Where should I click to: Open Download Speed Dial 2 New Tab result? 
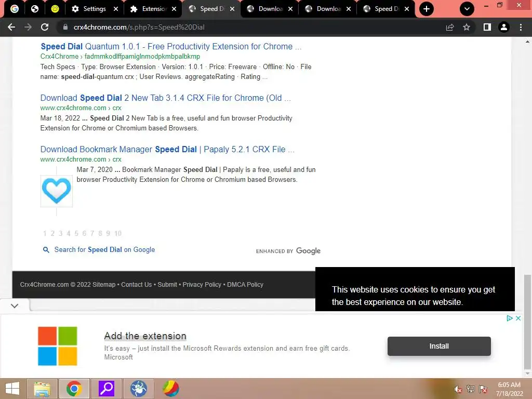(166, 98)
